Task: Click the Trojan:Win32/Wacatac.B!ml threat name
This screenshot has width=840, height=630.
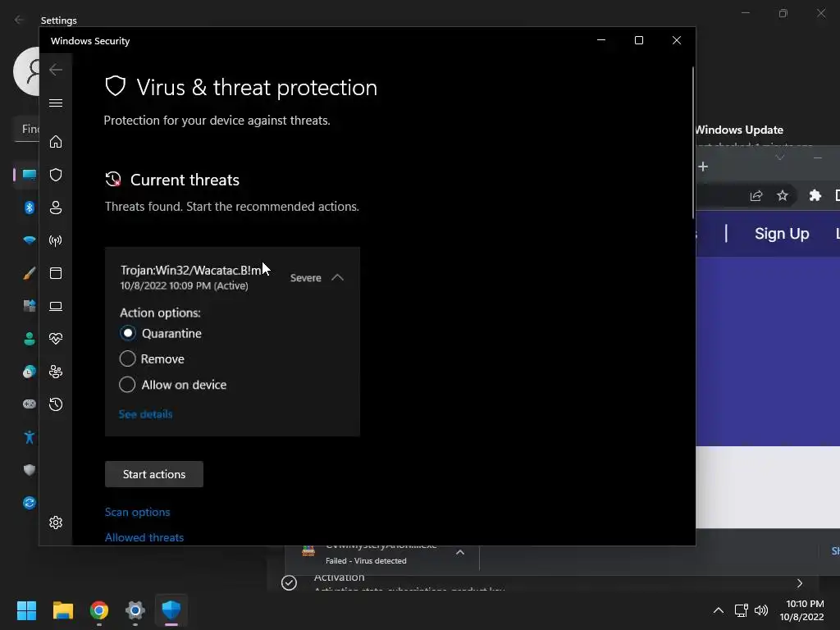Action: point(191,271)
